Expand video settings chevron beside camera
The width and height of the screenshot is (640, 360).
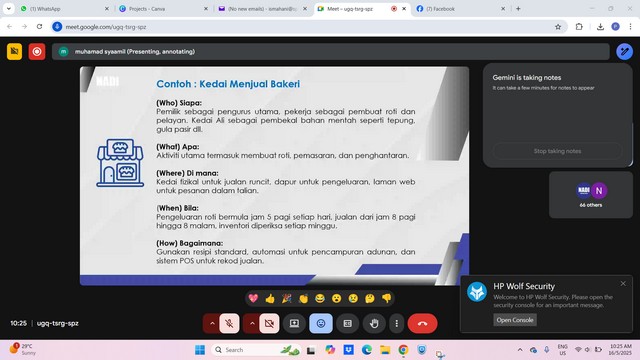252,323
